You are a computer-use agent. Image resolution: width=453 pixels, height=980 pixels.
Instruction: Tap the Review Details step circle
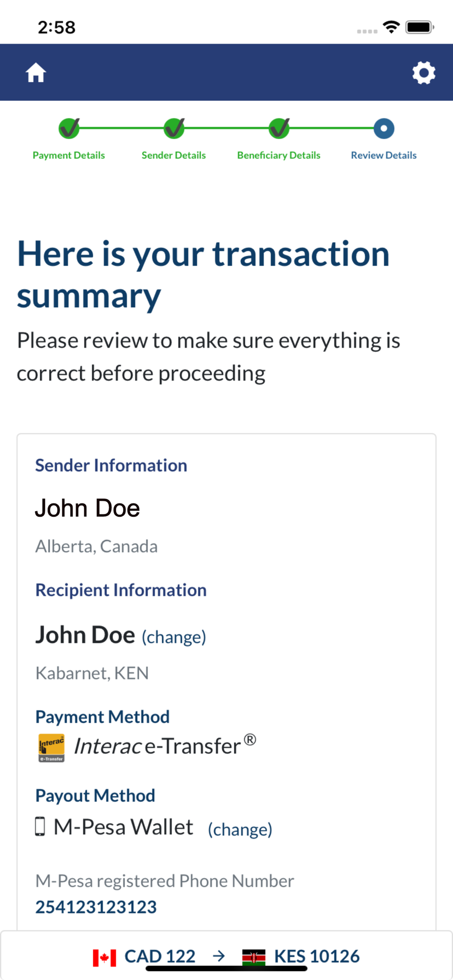pos(384,128)
